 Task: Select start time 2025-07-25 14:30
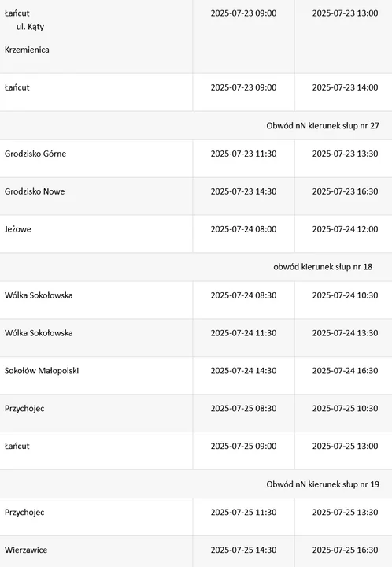(x=243, y=550)
